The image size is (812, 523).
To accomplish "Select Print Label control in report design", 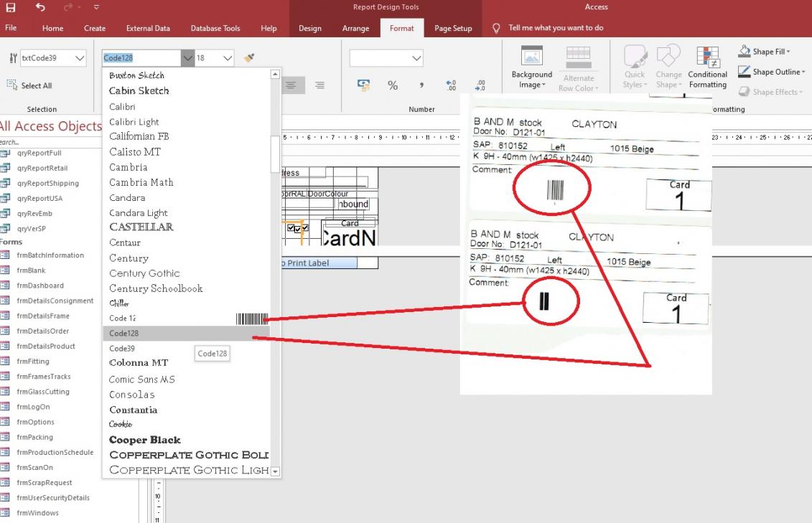I will point(319,263).
